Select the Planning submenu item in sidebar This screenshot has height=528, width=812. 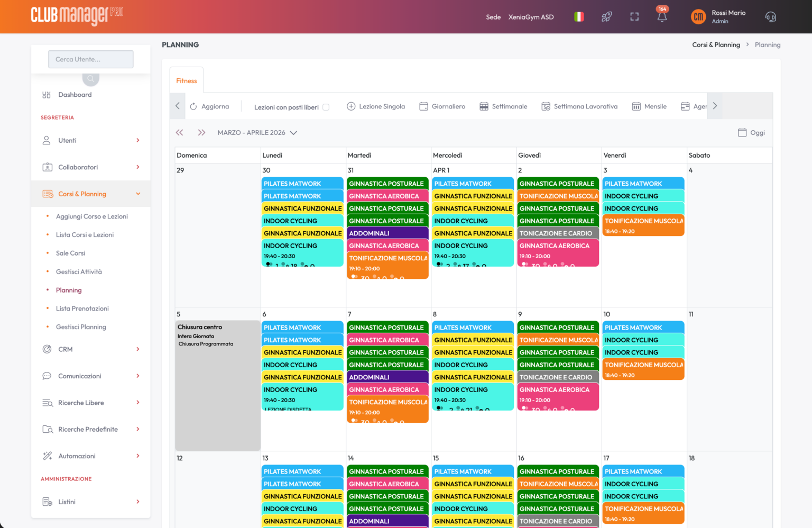69,290
